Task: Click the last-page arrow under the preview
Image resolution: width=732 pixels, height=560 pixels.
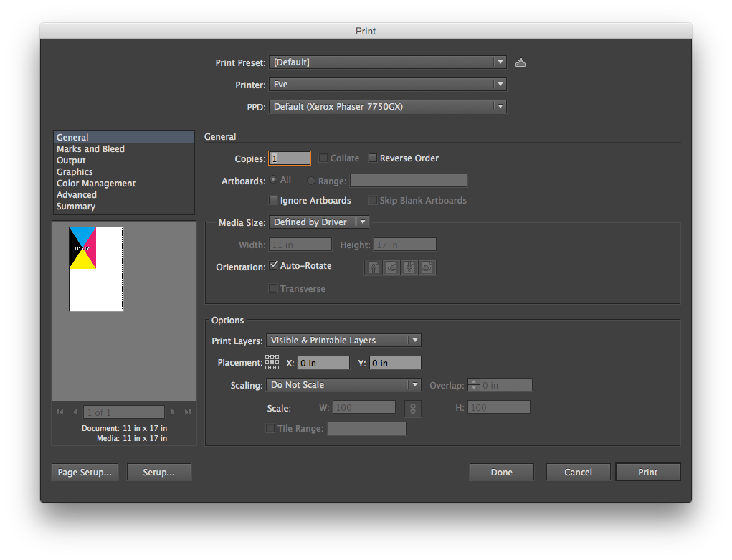Action: tap(187, 412)
